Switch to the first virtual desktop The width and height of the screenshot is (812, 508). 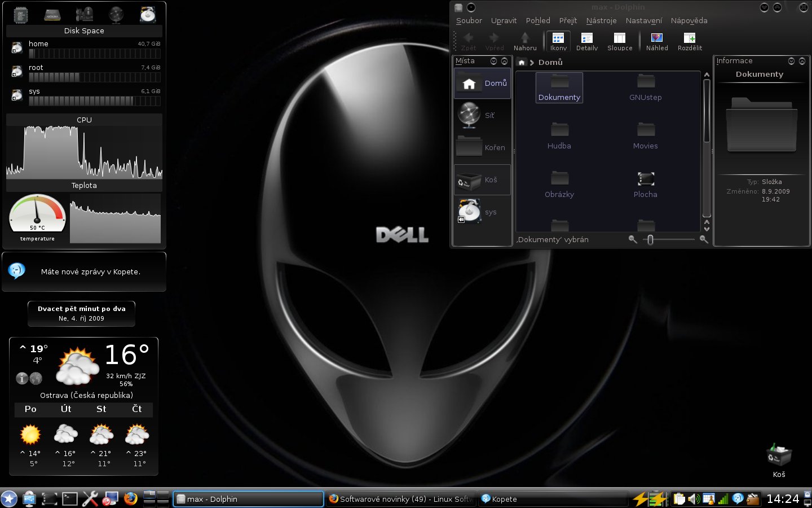(149, 494)
